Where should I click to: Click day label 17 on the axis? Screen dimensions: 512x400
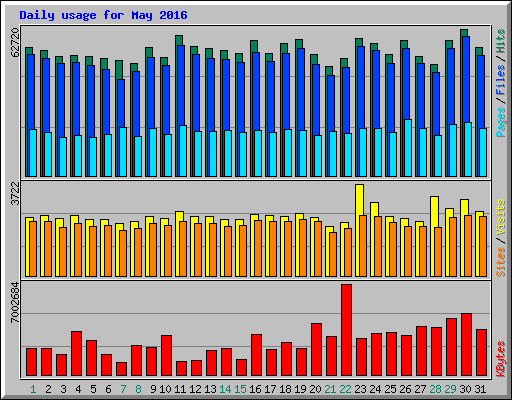(x=270, y=389)
